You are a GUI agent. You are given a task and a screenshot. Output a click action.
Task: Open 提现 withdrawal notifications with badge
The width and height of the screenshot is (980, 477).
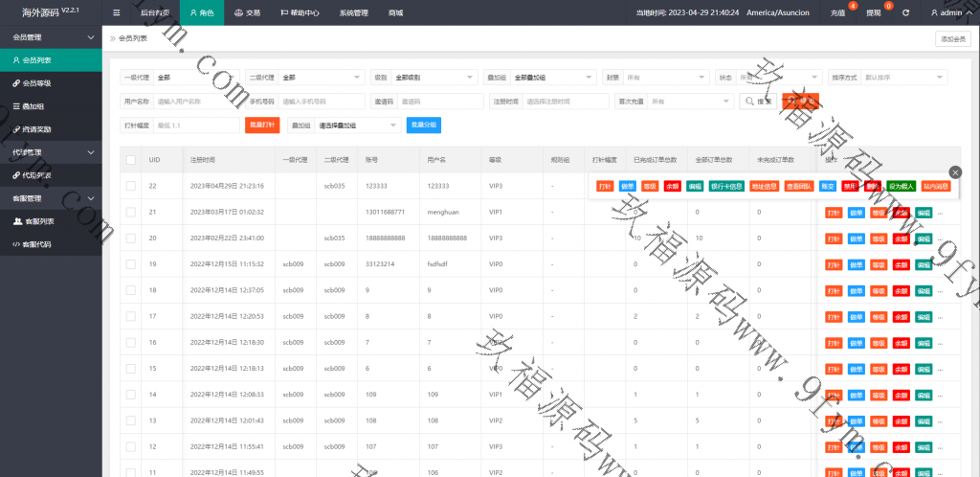[x=874, y=12]
